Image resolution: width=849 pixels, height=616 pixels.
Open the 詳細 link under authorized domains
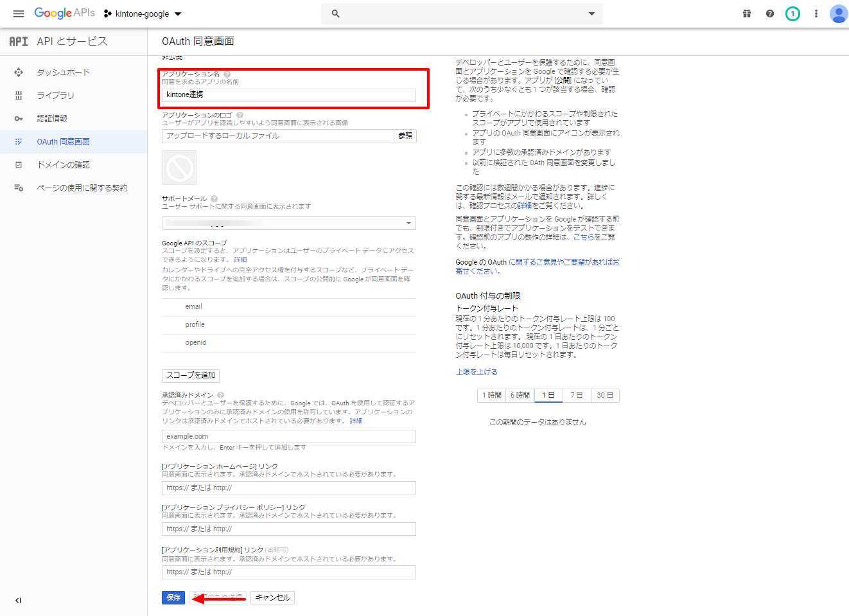356,421
